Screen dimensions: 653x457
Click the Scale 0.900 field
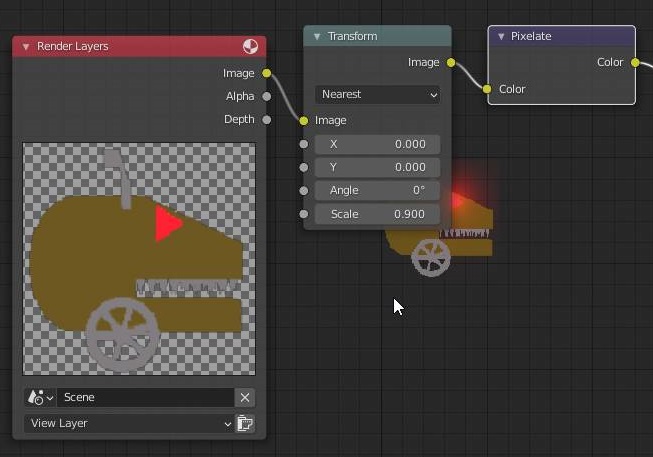[x=377, y=214]
